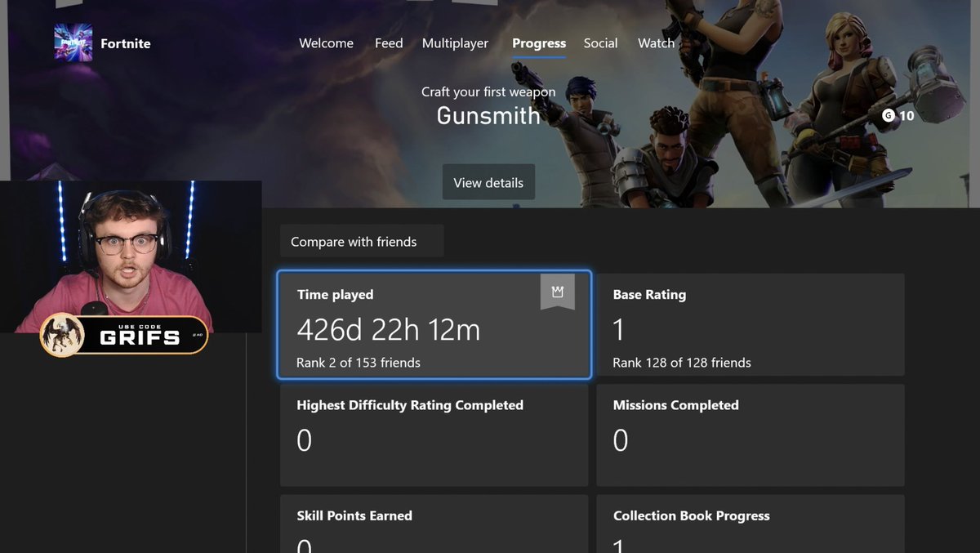Click the gamerscore value 10
Viewport: 980px width, 553px height.
point(906,116)
